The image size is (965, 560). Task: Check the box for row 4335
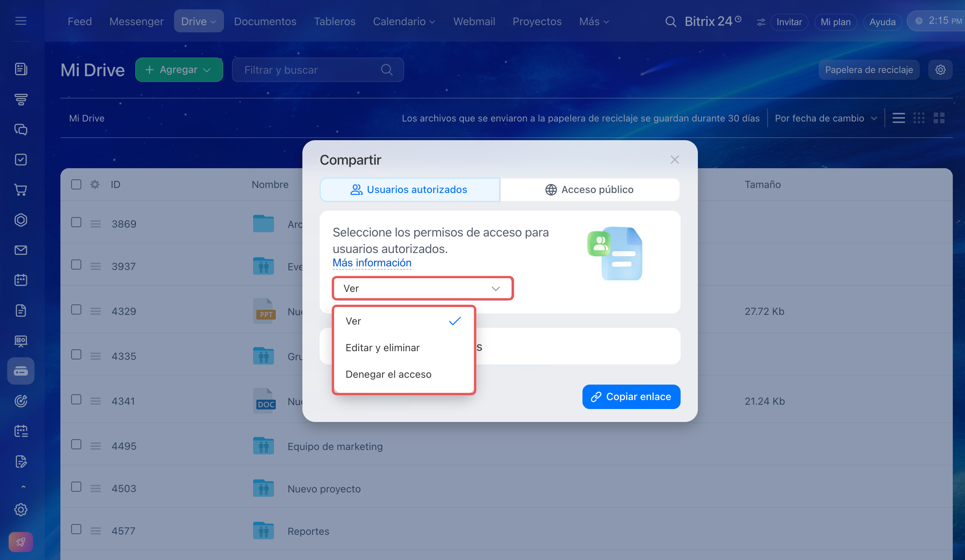point(76,354)
